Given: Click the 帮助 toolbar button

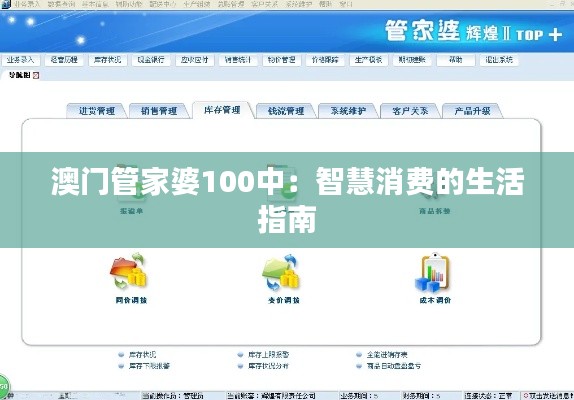Looking at the screenshot, I should coord(456,60).
